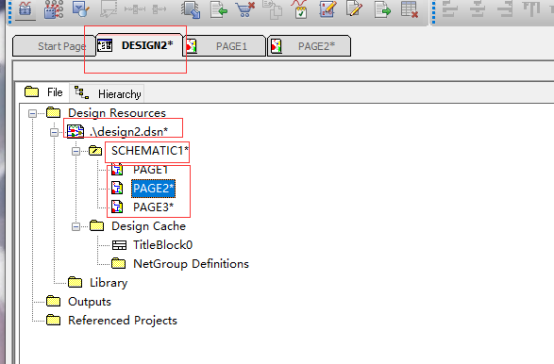Click the document with pencil icon
The width and height of the screenshot is (554, 364).
click(354, 9)
